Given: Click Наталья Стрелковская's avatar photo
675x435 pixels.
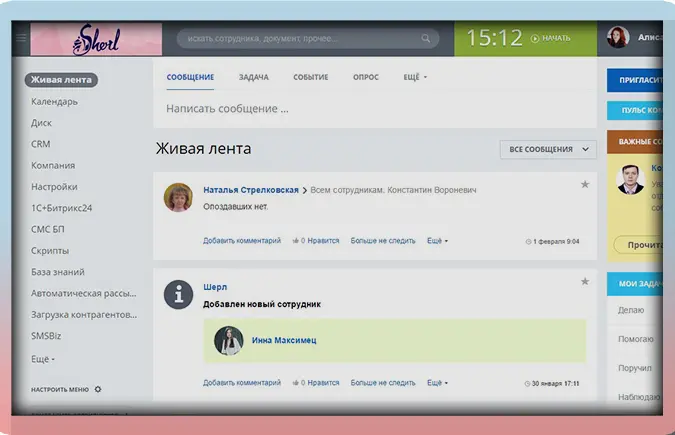Looking at the screenshot, I should [x=178, y=197].
